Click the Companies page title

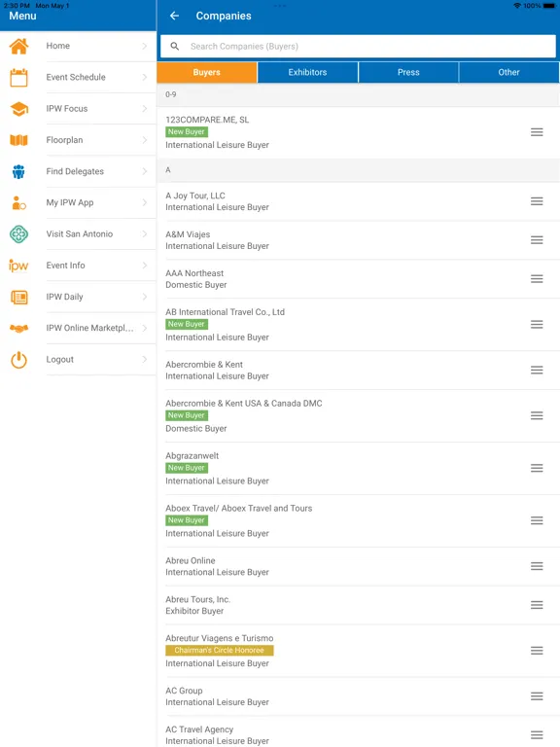224,16
